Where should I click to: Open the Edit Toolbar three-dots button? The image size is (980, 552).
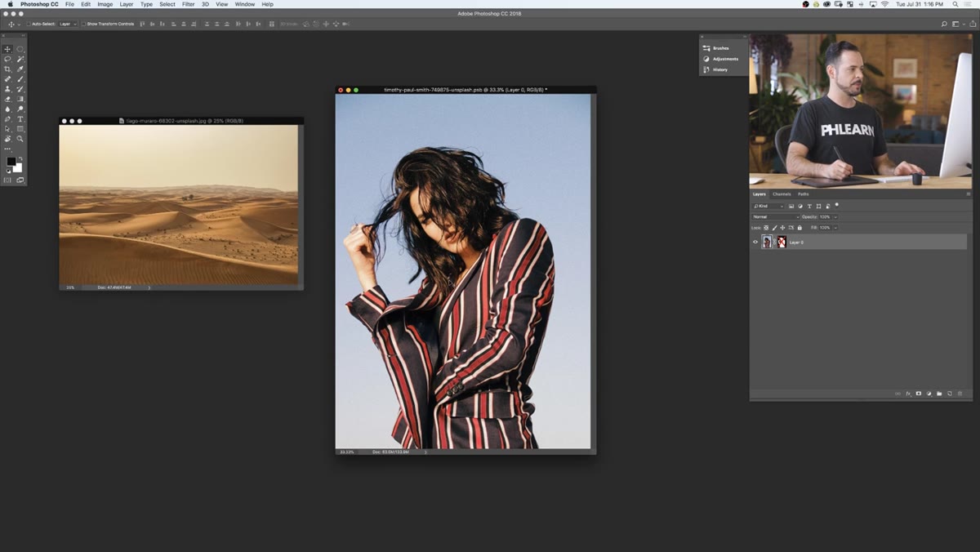(x=7, y=149)
